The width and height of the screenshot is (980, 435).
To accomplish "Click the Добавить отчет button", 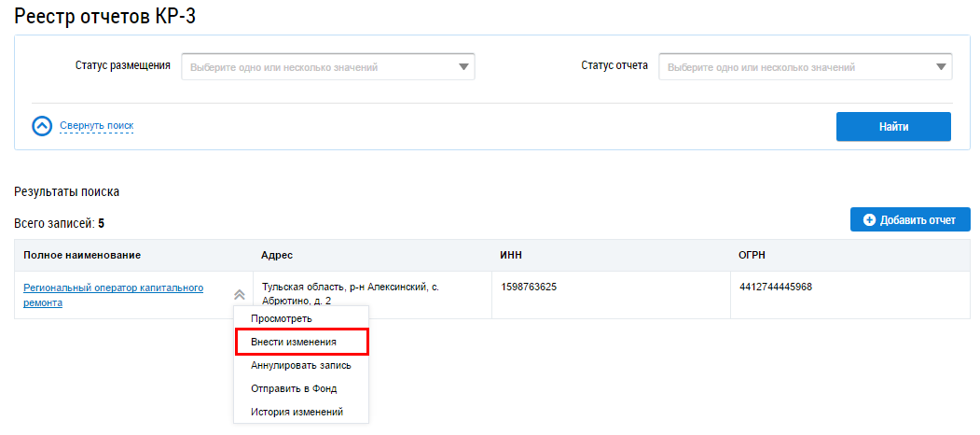I will click(910, 219).
